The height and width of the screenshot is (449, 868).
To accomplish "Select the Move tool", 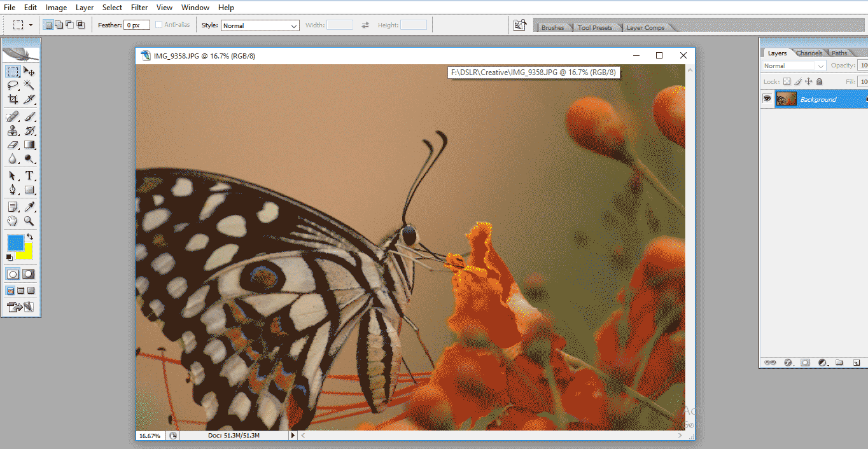I will click(30, 70).
